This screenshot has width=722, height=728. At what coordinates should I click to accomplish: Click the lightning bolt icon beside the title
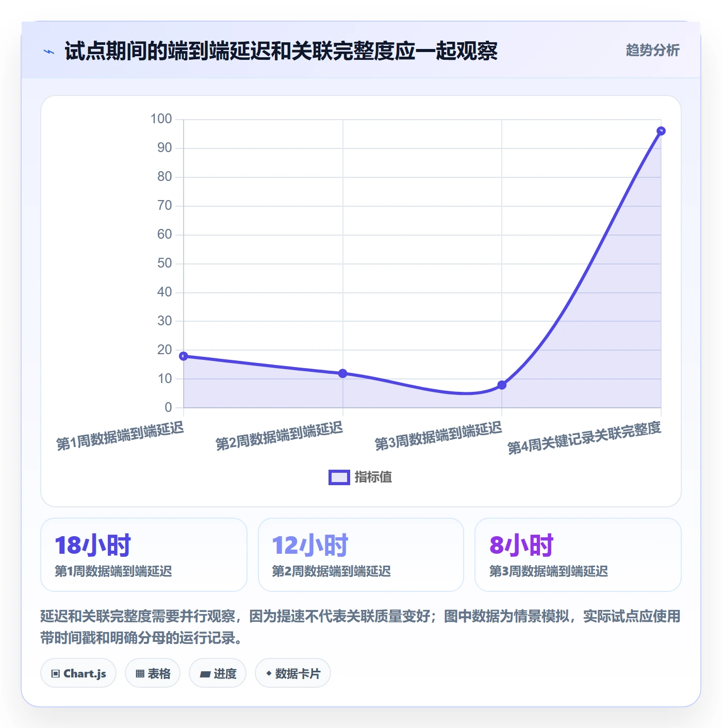coord(49,52)
